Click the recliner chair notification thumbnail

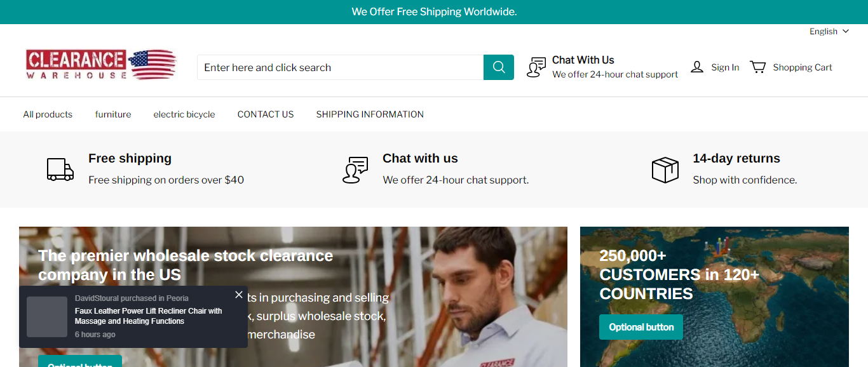coord(47,317)
